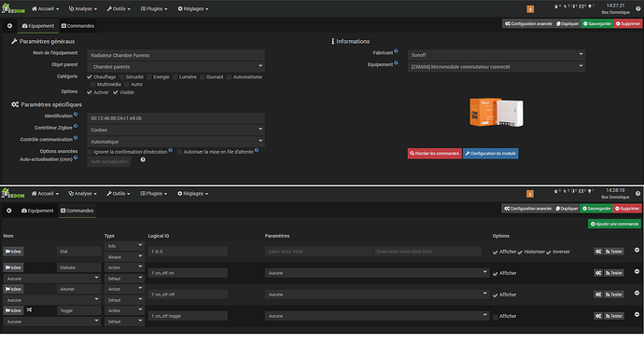Open the Info type dropdown of Etat
The width and height of the screenshot is (644, 343).
point(124,246)
